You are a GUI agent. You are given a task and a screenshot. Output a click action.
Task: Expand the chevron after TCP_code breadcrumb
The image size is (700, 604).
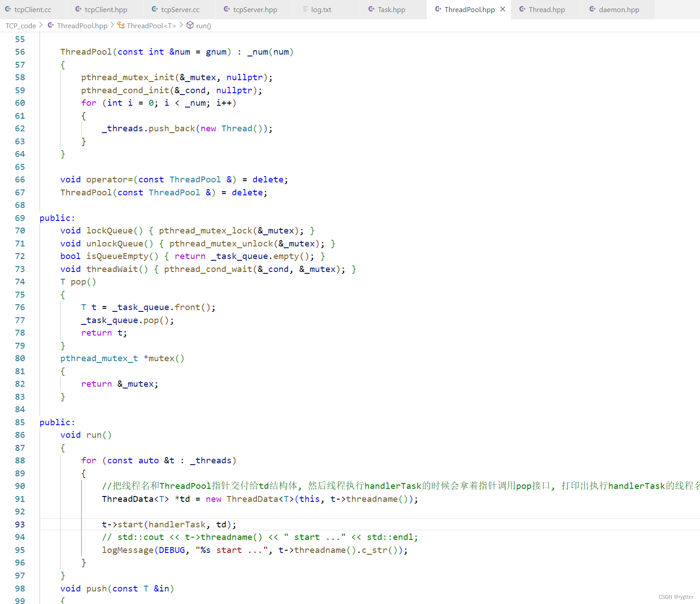(x=41, y=25)
